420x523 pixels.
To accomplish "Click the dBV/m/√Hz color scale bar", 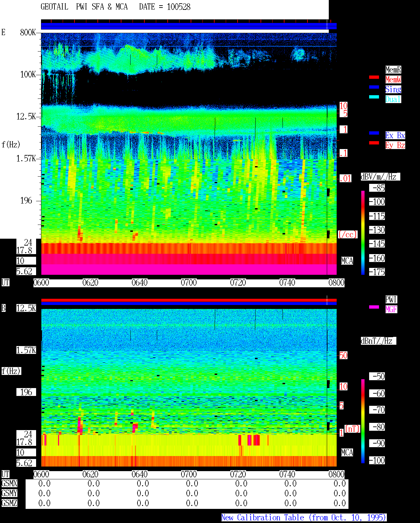I will [363, 233].
